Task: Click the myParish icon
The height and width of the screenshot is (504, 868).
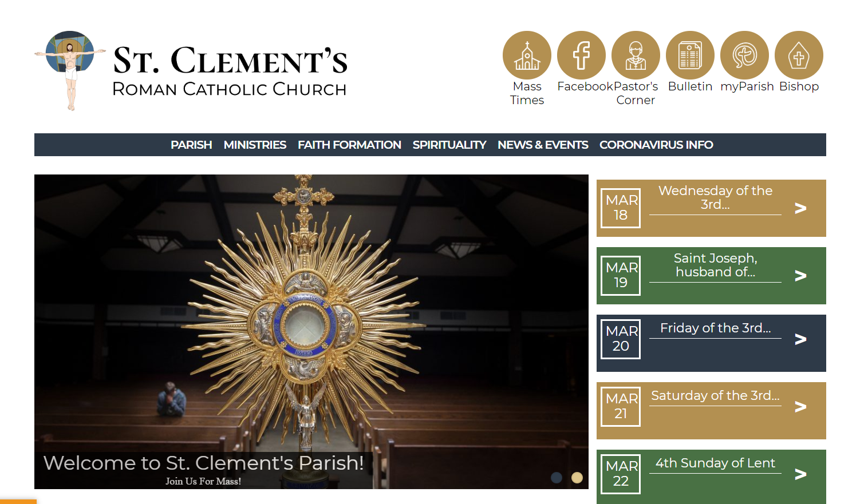Action: point(744,55)
